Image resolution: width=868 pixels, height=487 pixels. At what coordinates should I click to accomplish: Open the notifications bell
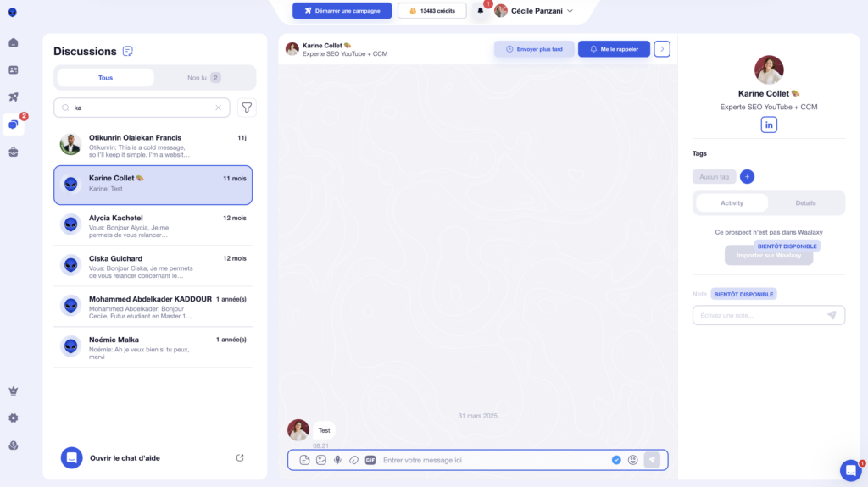[x=481, y=11]
